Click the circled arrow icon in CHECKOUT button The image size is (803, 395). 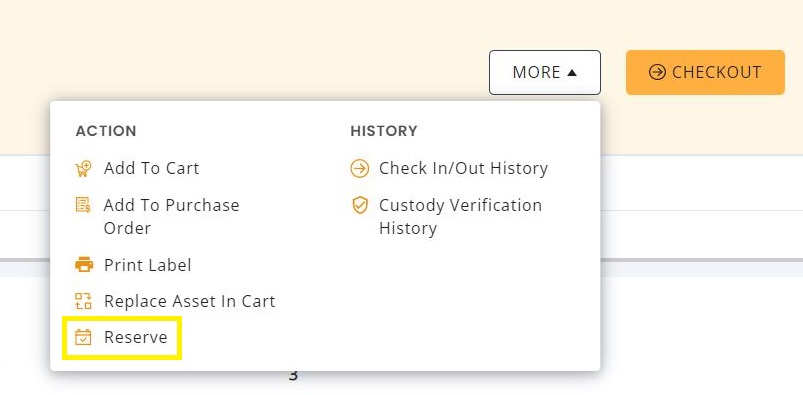657,72
